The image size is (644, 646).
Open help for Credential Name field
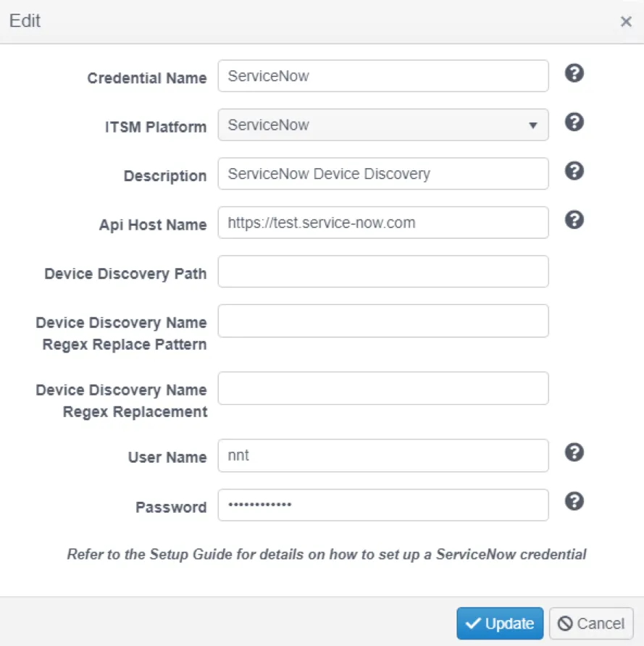(x=574, y=73)
